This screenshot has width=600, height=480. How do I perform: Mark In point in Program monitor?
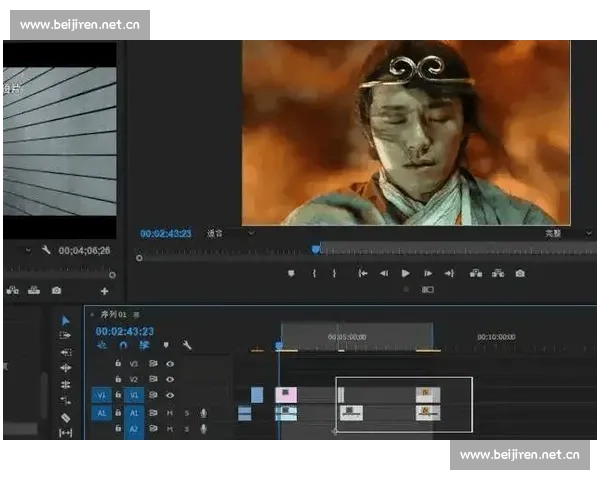[314, 274]
